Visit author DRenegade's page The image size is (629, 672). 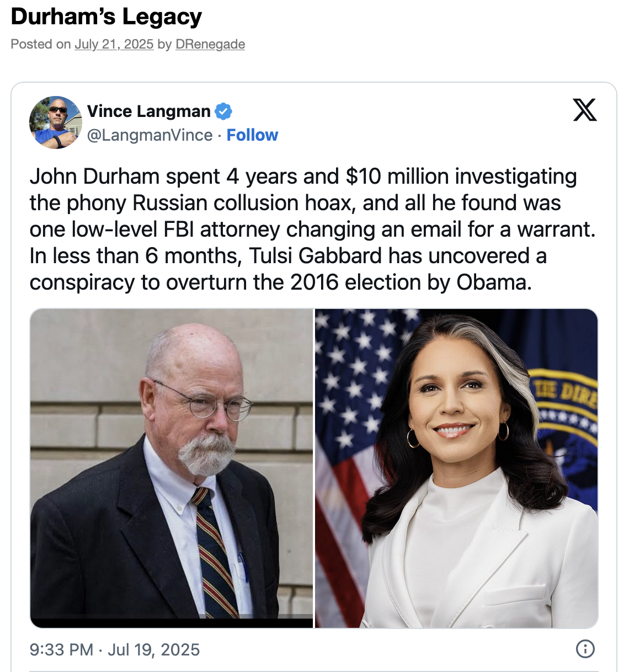[210, 44]
